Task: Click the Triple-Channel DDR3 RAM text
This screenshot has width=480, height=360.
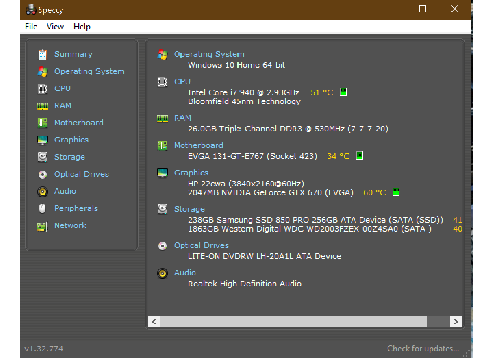Action: pyautogui.click(x=288, y=129)
